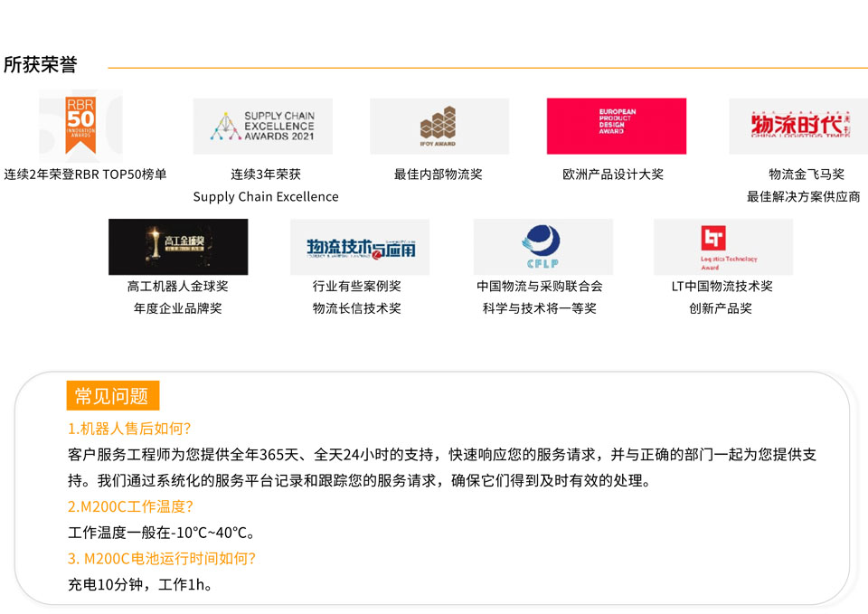Select the caption 连续2年荣登RBR TOP50榜单
This screenshot has width=868, height=614.
click(x=85, y=175)
